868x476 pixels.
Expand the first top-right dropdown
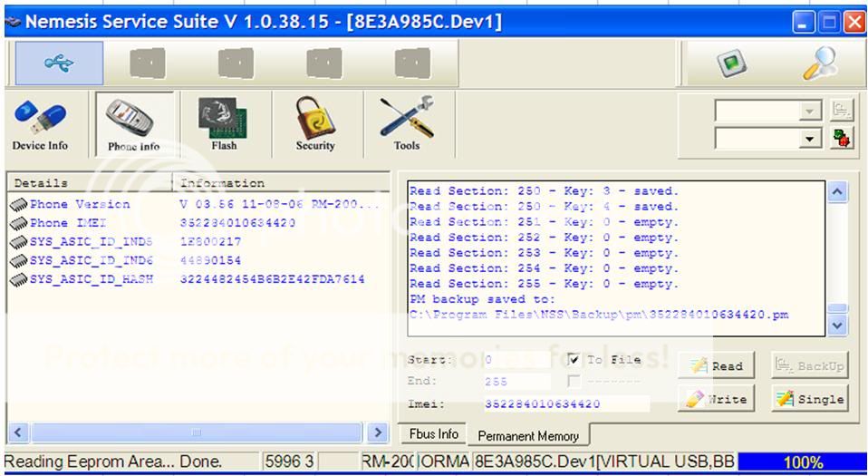[x=809, y=111]
